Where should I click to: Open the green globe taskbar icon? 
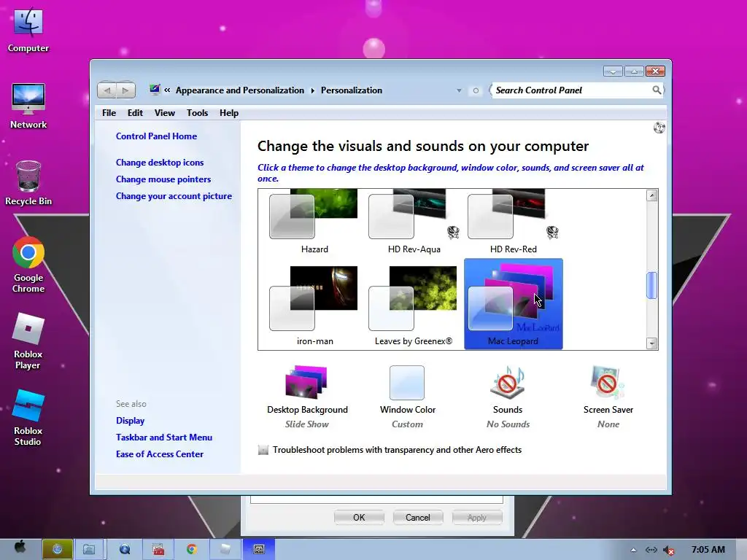[57, 549]
